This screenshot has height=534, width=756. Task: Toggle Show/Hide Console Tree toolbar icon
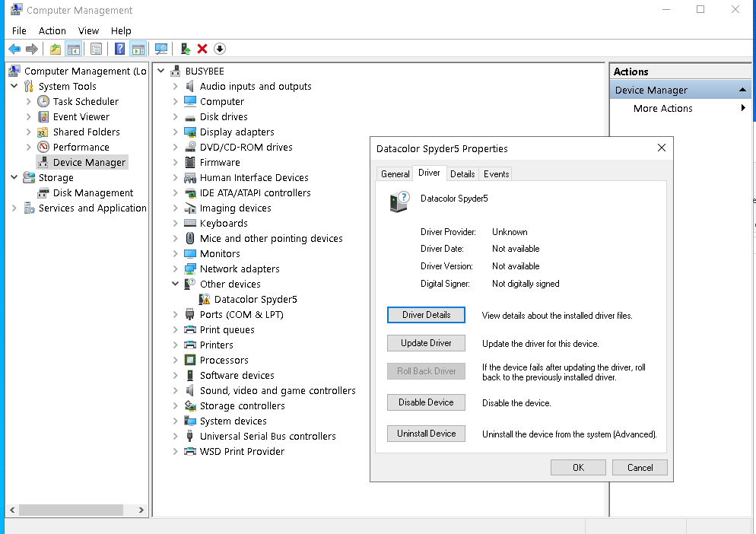[73, 49]
